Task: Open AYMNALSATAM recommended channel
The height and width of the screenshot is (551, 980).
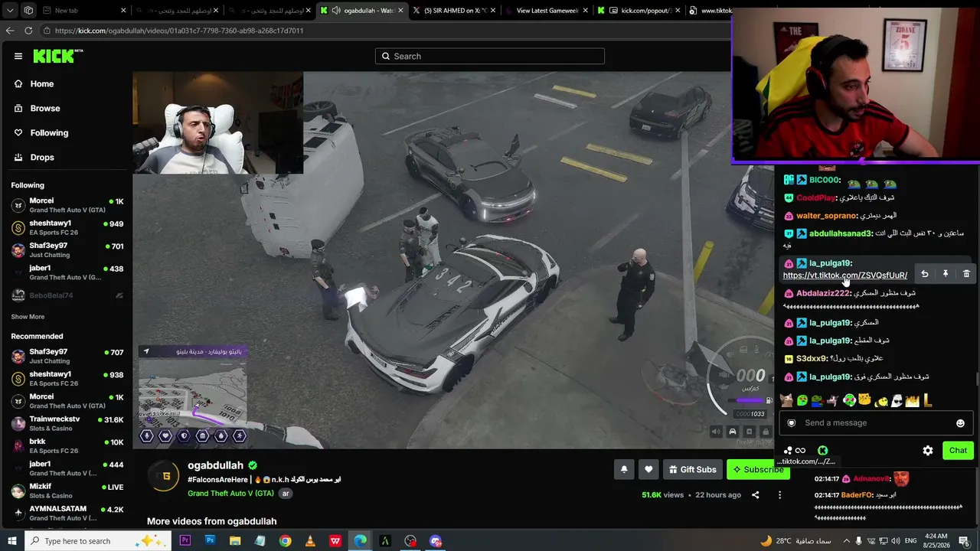Action: [67, 513]
